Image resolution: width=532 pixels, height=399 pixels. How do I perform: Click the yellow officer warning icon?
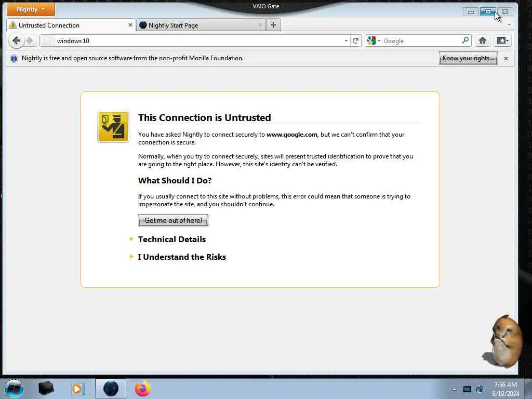click(x=113, y=127)
